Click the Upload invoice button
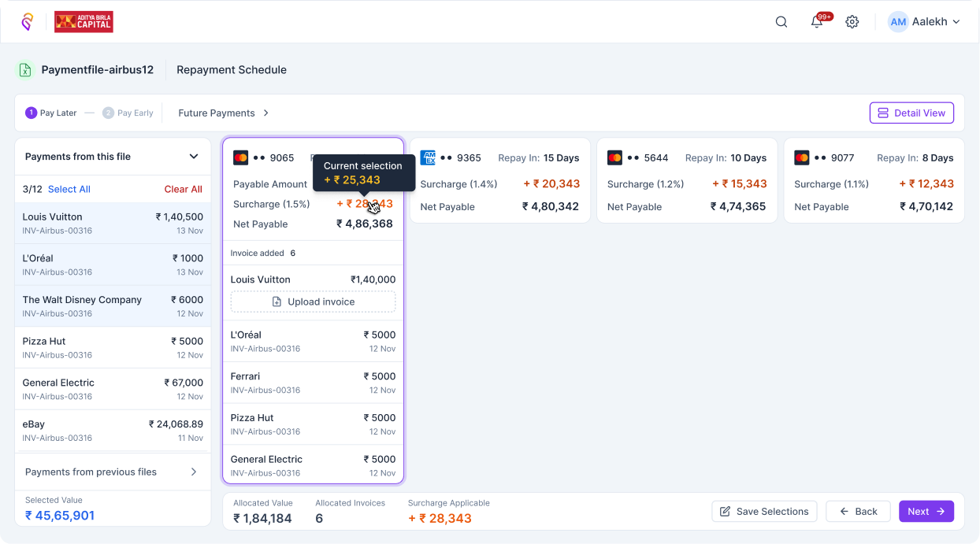The height and width of the screenshot is (544, 980). click(x=314, y=302)
